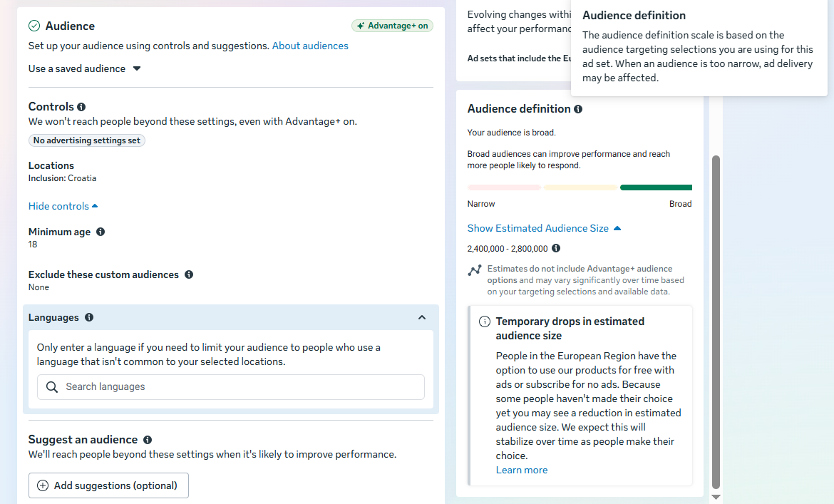
Task: Click the Search languages input field
Action: point(231,387)
